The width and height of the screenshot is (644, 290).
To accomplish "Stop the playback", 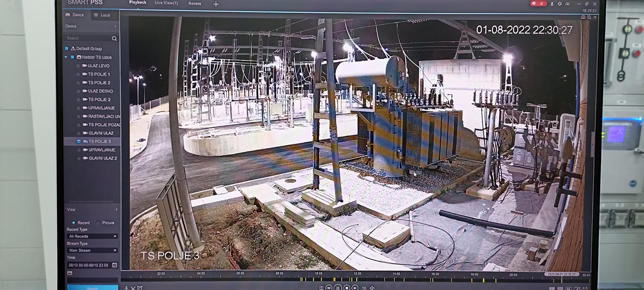I will [x=347, y=287].
